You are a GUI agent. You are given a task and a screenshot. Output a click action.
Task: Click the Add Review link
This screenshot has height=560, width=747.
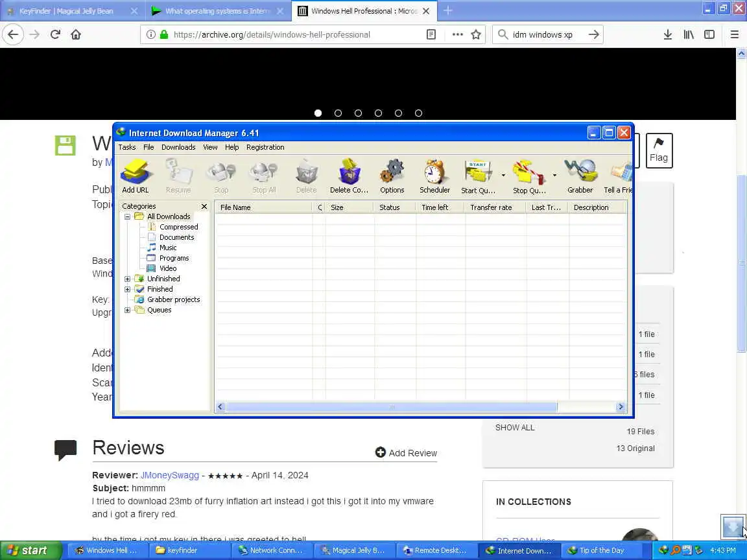tap(406, 453)
